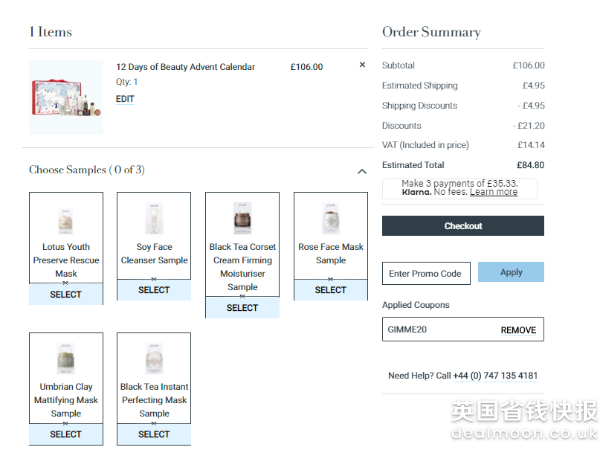
Task: Click the Shipping Discounts -£4.95 value
Action: 531,106
